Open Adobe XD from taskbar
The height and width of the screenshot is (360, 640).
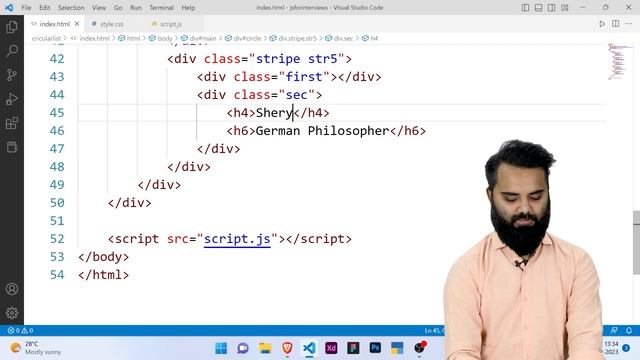pyautogui.click(x=331, y=348)
